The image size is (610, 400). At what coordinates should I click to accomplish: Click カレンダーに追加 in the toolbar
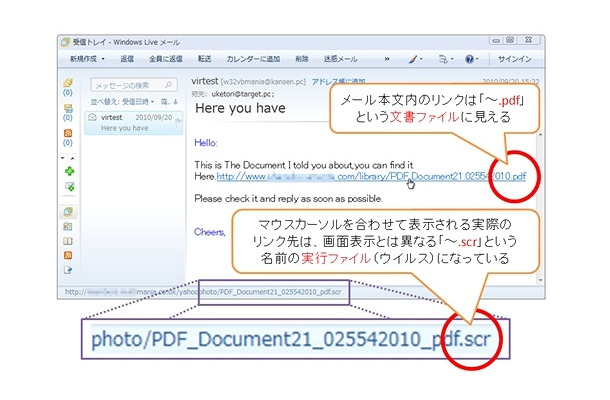pyautogui.click(x=253, y=59)
